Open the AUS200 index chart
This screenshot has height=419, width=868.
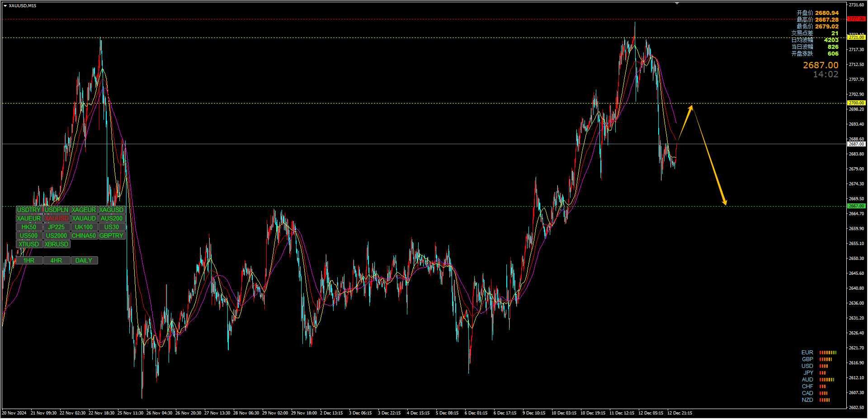(112, 218)
